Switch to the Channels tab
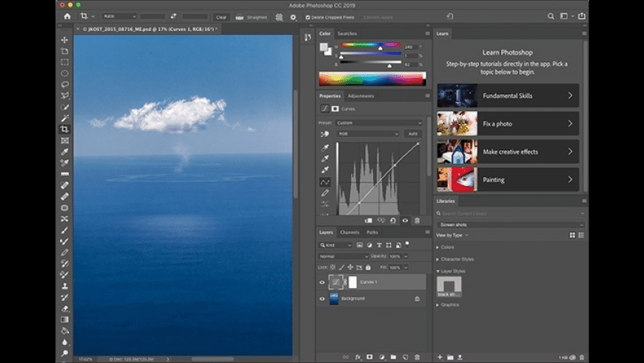Image resolution: width=644 pixels, height=363 pixels. pos(349,233)
